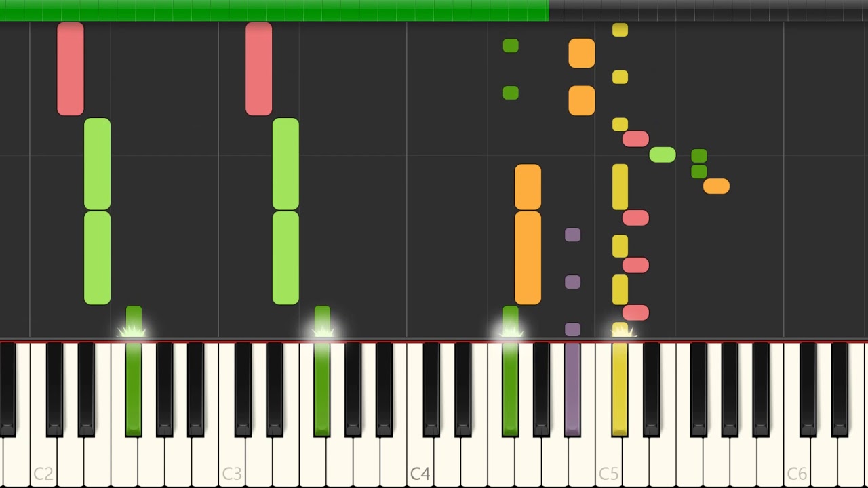Select the longest orange falling note
The height and width of the screenshot is (488, 868).
tap(528, 258)
